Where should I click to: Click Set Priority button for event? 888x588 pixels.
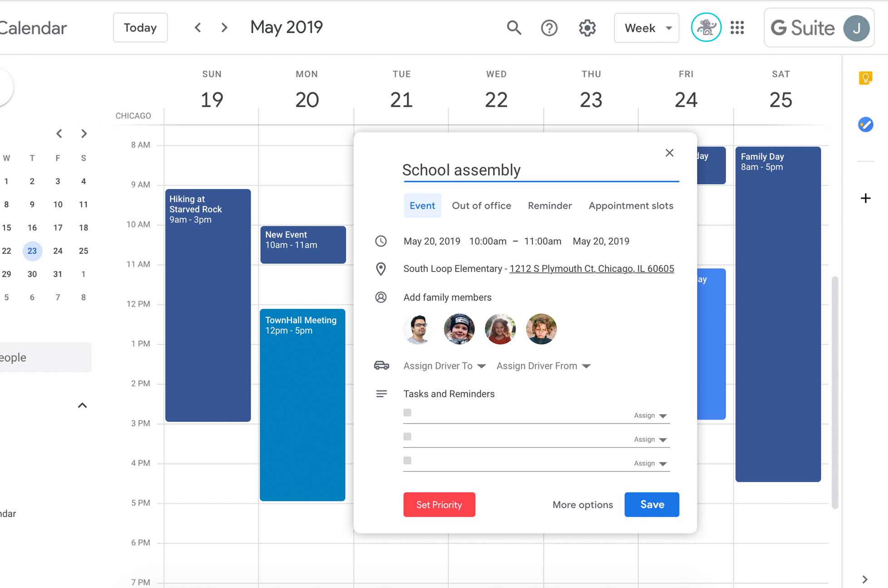pos(439,504)
